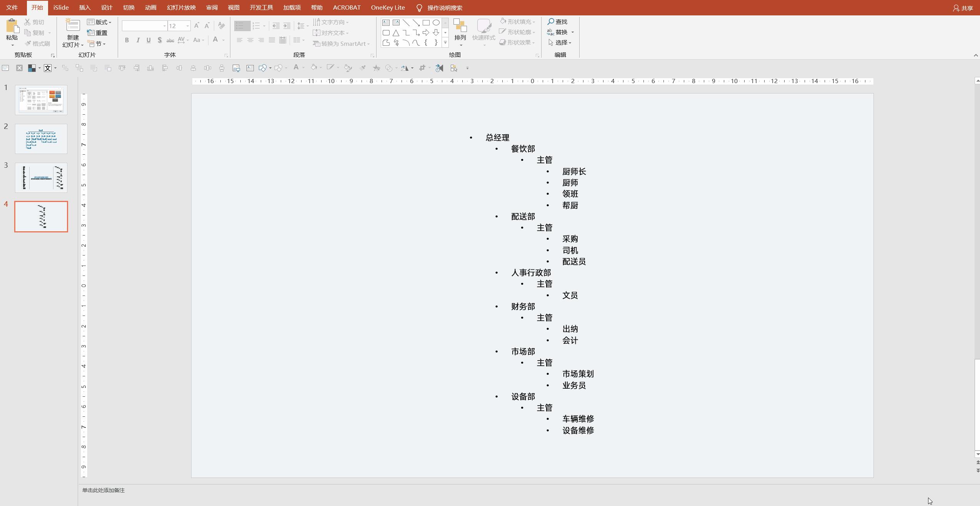Select the oval shape in gallery
The width and height of the screenshot is (980, 506).
click(436, 23)
